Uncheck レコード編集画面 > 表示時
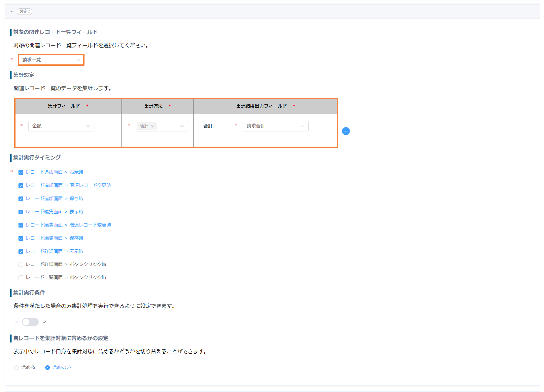 click(x=21, y=212)
